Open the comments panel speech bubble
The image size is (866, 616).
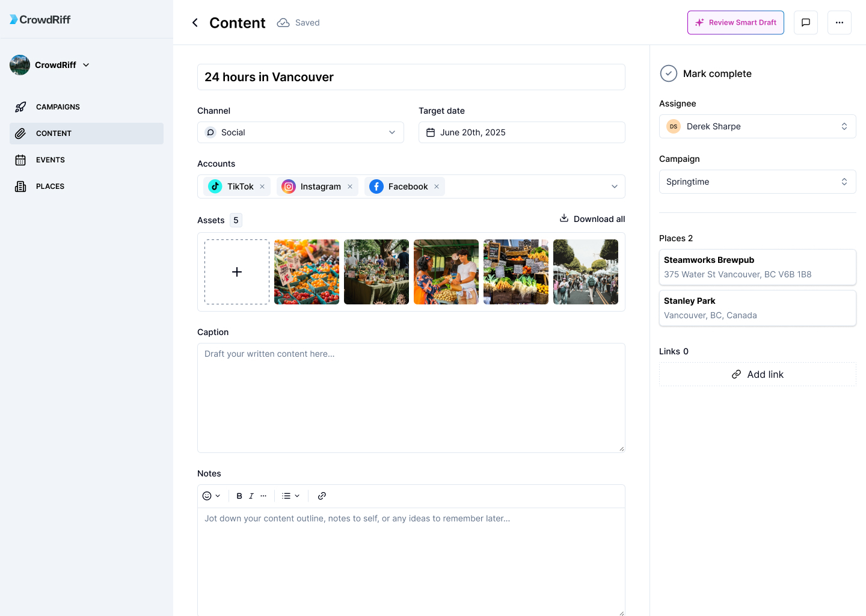805,22
